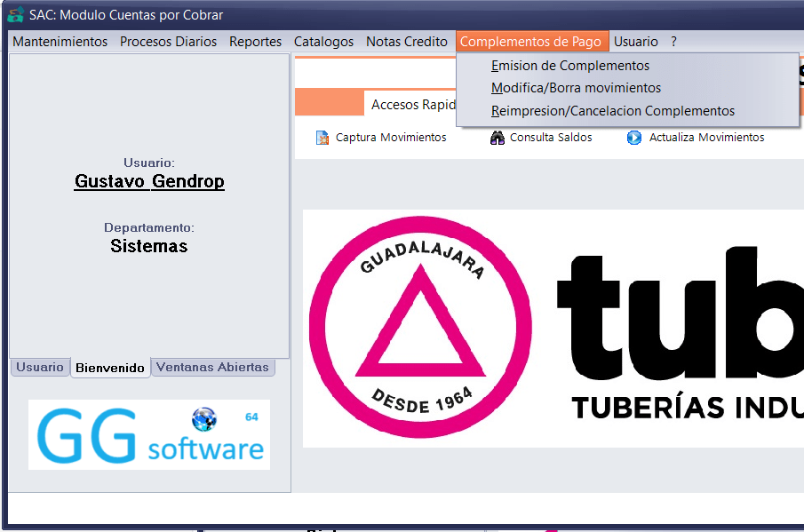Expand the Procesos Diarios menu
The width and height of the screenshot is (804, 532).
(168, 42)
